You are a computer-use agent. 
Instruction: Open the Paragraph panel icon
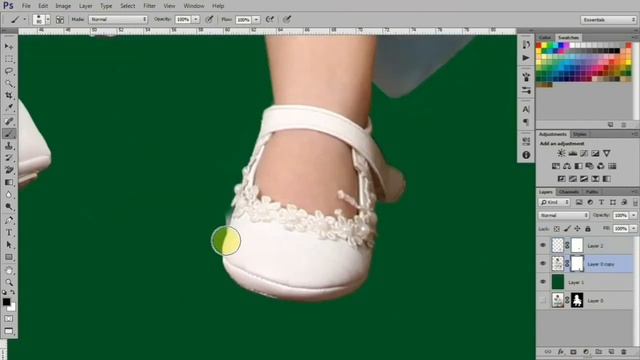point(526,122)
